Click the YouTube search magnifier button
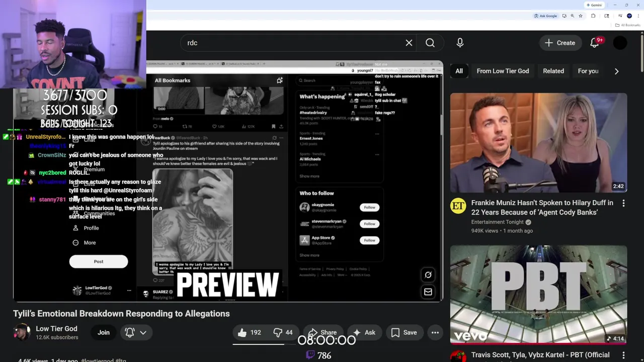The width and height of the screenshot is (644, 362). tap(430, 43)
